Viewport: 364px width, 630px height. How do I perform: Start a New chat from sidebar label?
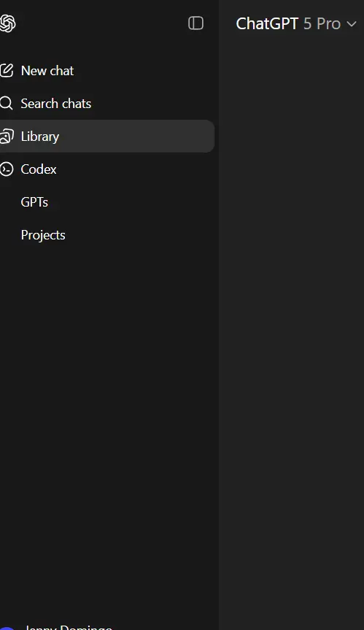47,71
